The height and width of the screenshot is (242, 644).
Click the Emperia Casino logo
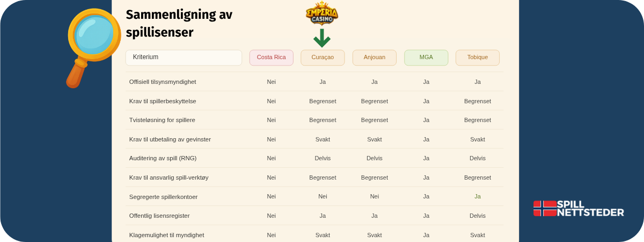[322, 13]
